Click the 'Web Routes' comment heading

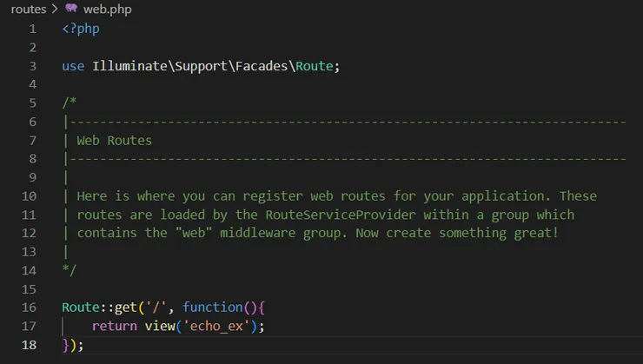click(114, 140)
